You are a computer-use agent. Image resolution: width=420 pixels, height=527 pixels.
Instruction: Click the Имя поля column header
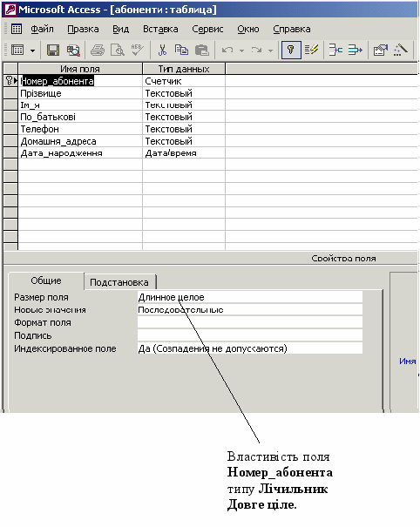pyautogui.click(x=80, y=69)
